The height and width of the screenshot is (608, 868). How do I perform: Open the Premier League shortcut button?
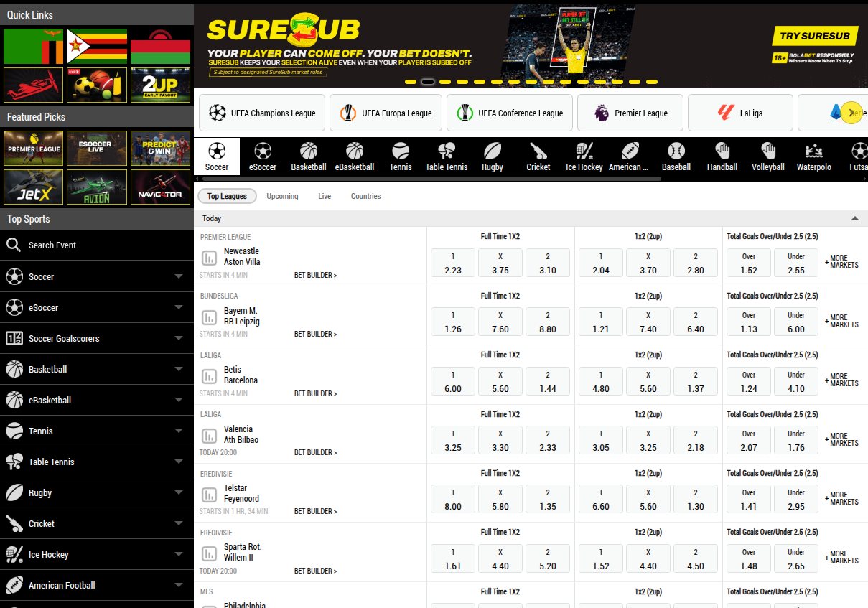pos(630,113)
